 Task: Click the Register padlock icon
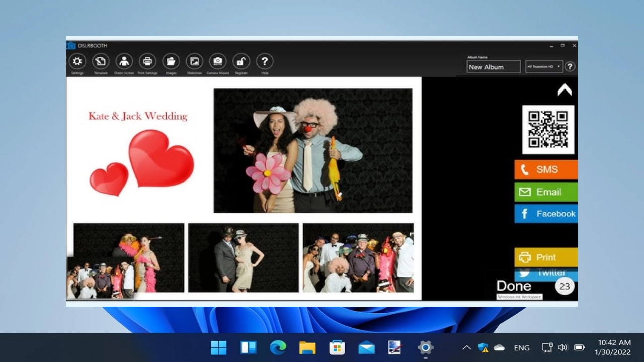point(241,61)
